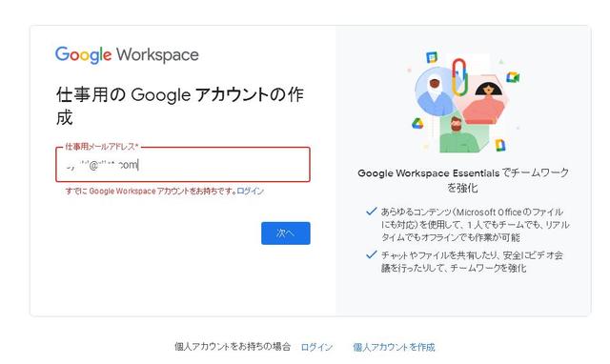
Task: Click the second blue checkmark bullet
Action: point(371,254)
